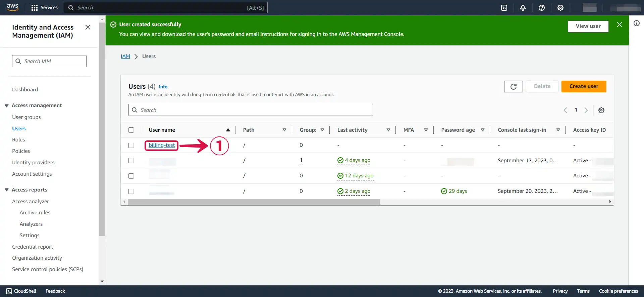Click the table horizontal scrollbar
The width and height of the screenshot is (644, 297).
point(254,202)
